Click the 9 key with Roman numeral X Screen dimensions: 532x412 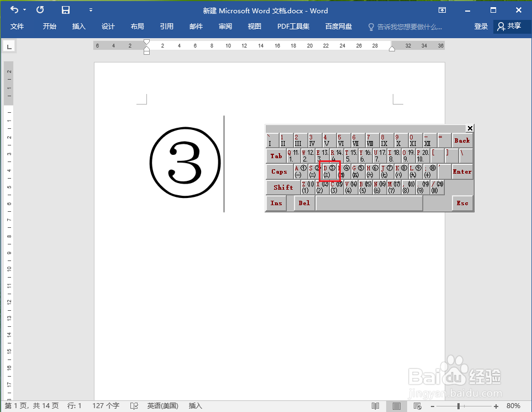coord(401,140)
